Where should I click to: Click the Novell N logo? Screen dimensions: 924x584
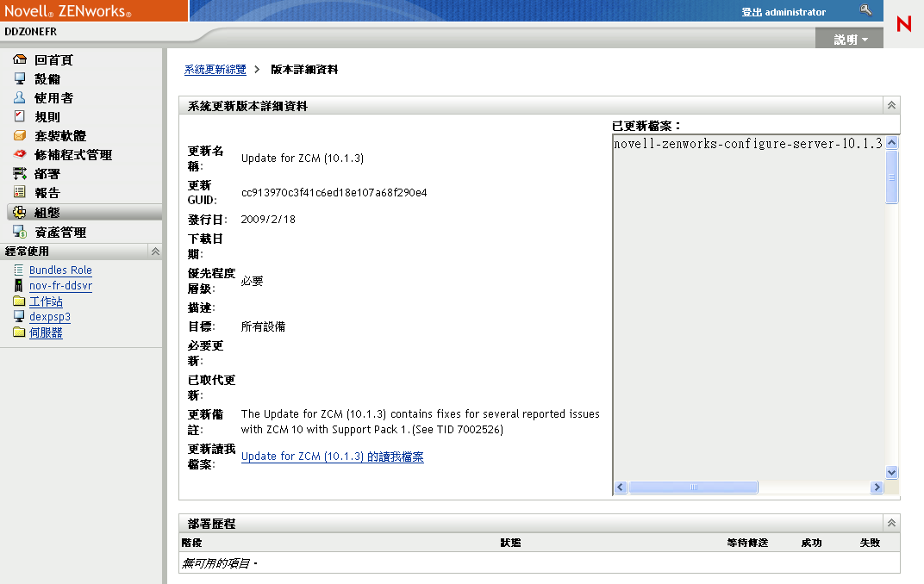tap(903, 24)
